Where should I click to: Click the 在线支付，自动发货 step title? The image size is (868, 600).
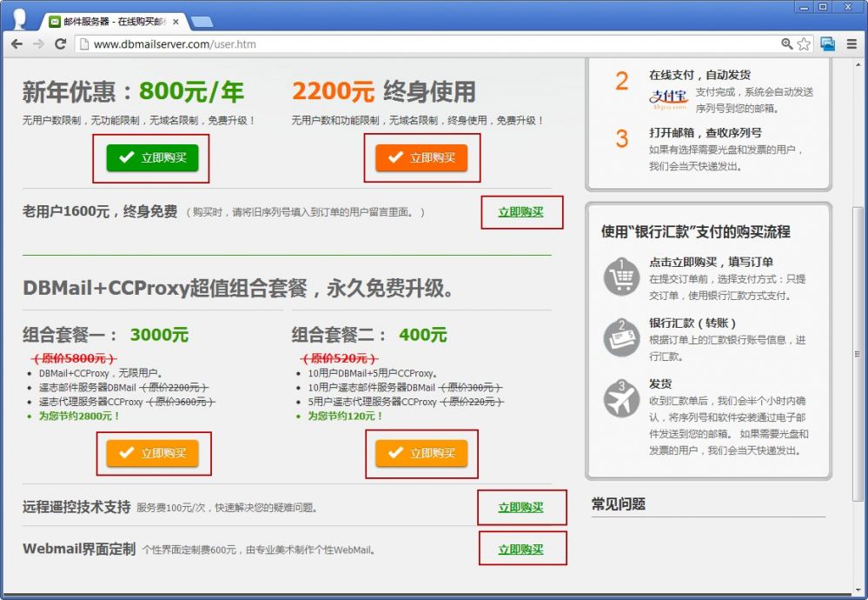699,75
